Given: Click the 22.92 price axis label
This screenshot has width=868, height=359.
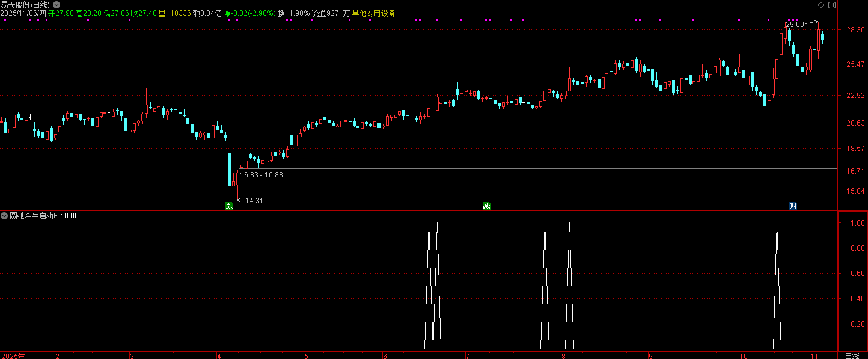Looking at the screenshot, I should coord(855,96).
